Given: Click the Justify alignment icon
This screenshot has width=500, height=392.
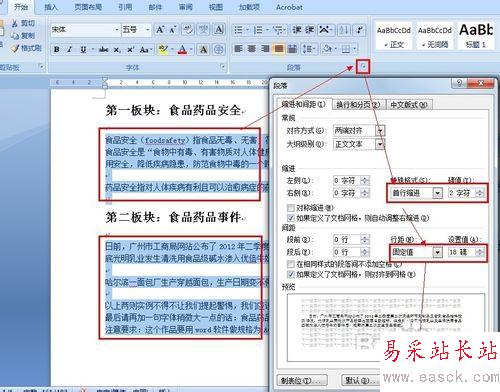Looking at the screenshot, I should [279, 49].
